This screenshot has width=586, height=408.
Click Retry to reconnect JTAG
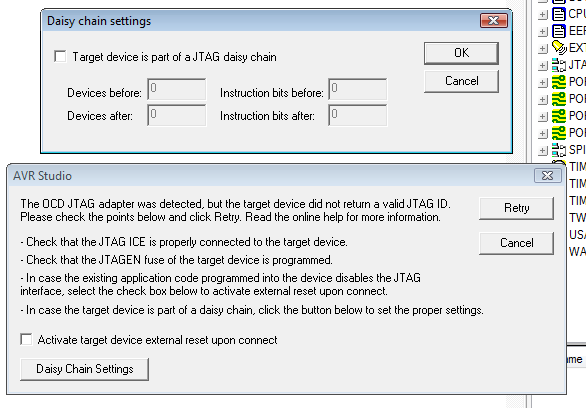pos(516,208)
